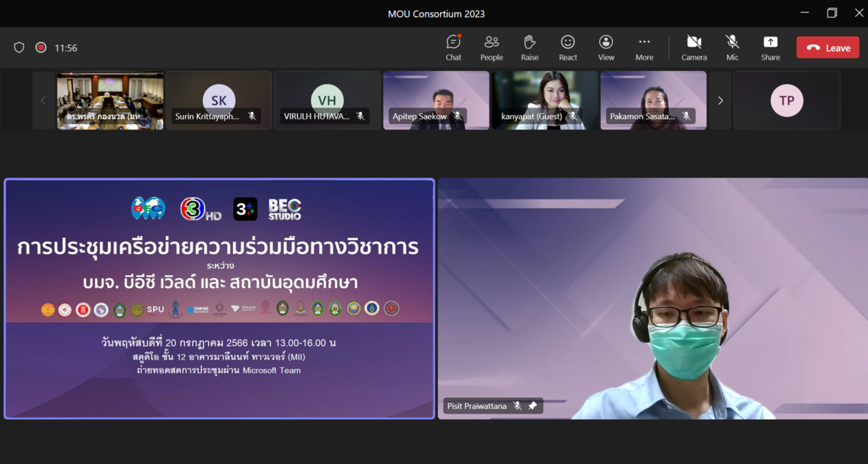The image size is (868, 464).
Task: Turn on the Camera
Action: pyautogui.click(x=694, y=47)
